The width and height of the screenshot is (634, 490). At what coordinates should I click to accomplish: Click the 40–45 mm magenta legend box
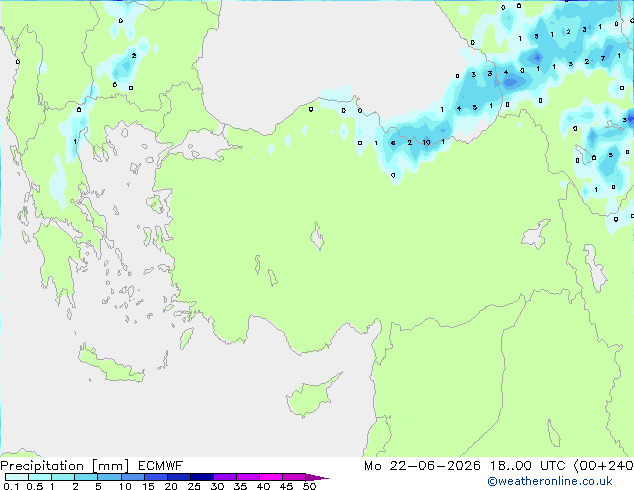[271, 477]
